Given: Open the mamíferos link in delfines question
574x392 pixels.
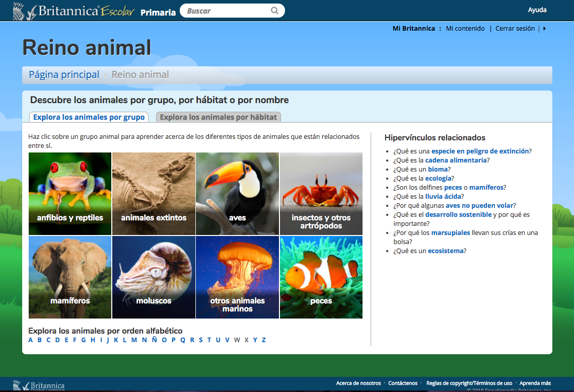Looking at the screenshot, I should (486, 187).
